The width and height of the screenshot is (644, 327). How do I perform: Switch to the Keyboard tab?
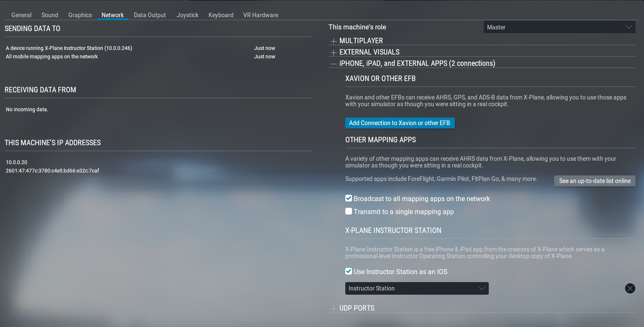click(221, 15)
